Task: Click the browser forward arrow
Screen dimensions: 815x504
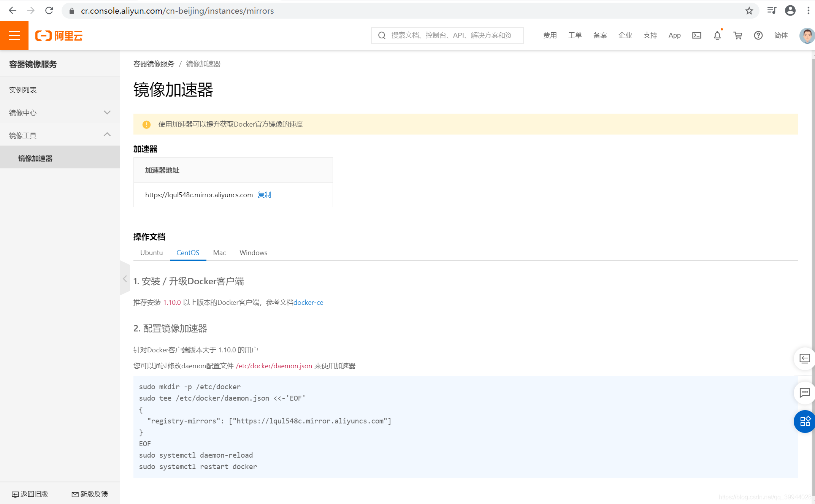Action: (31, 11)
